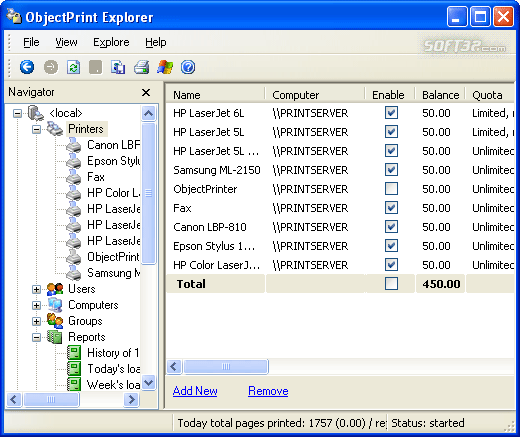The width and height of the screenshot is (520, 437).
Task: Click Navigator scroll up arrow
Action: (x=148, y=113)
